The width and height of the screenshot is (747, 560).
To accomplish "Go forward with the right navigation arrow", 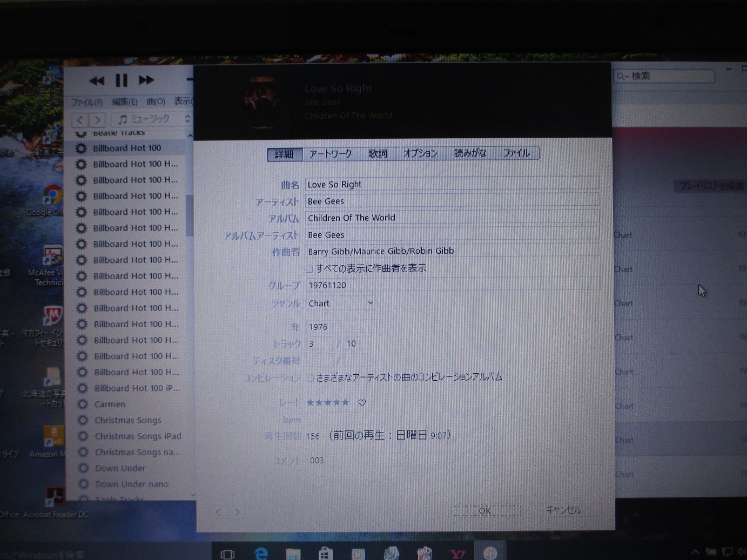I will click(97, 120).
